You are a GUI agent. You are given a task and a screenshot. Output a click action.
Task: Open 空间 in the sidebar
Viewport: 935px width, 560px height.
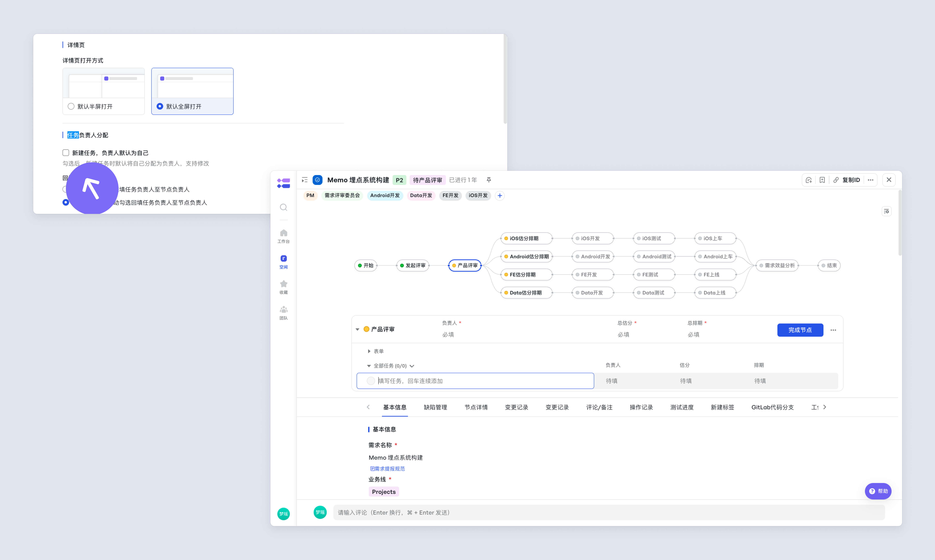tap(283, 262)
